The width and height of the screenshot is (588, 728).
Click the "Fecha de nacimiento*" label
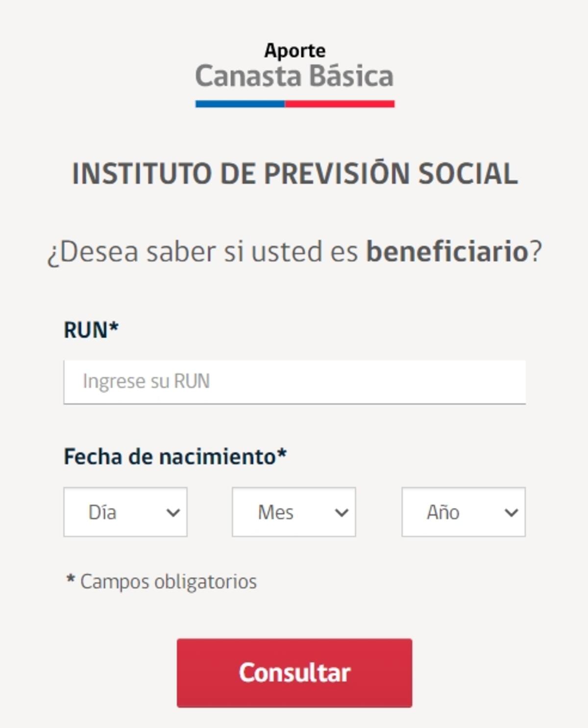tap(175, 456)
